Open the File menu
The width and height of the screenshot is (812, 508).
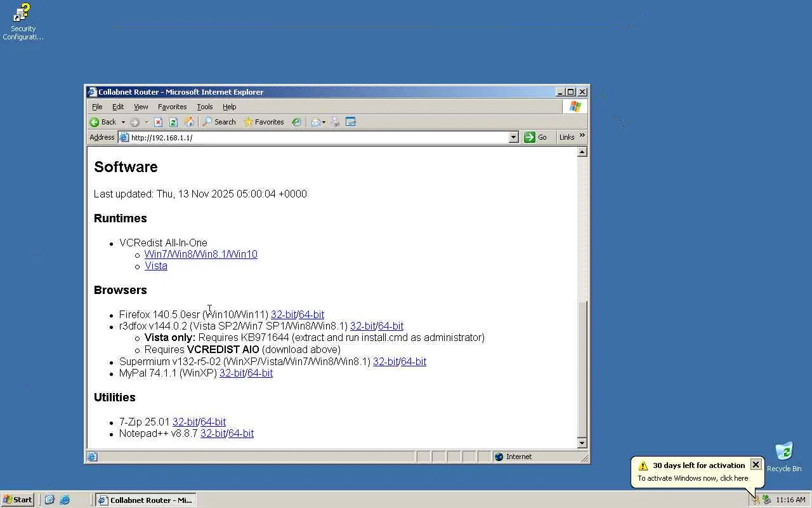pos(97,107)
